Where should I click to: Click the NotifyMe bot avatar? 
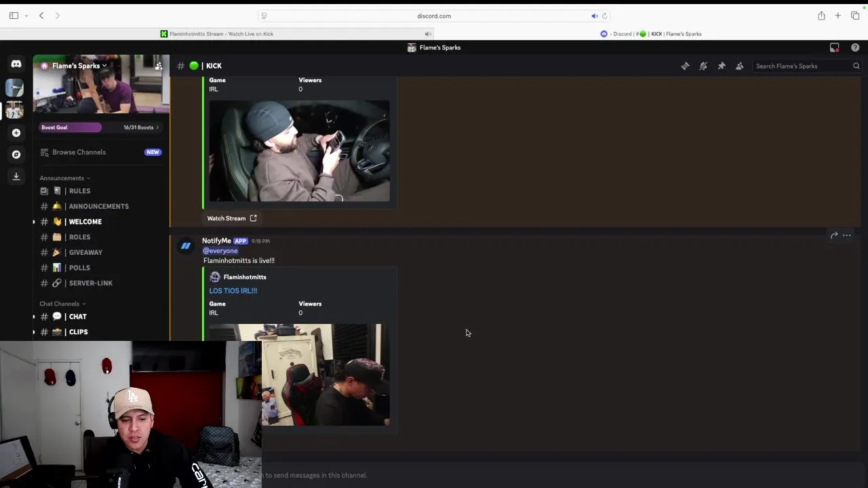(185, 246)
